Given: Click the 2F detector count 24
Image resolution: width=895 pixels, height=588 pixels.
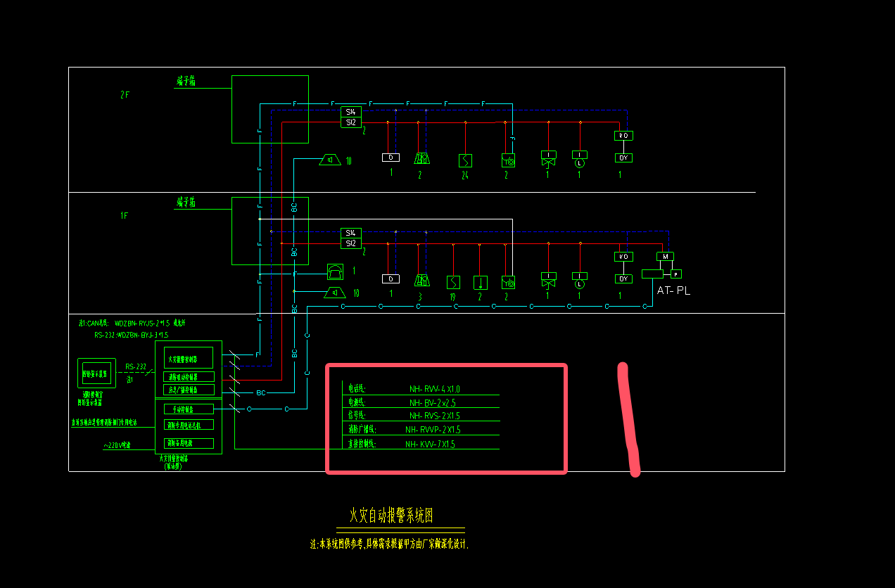Looking at the screenshot, I should tap(465, 175).
